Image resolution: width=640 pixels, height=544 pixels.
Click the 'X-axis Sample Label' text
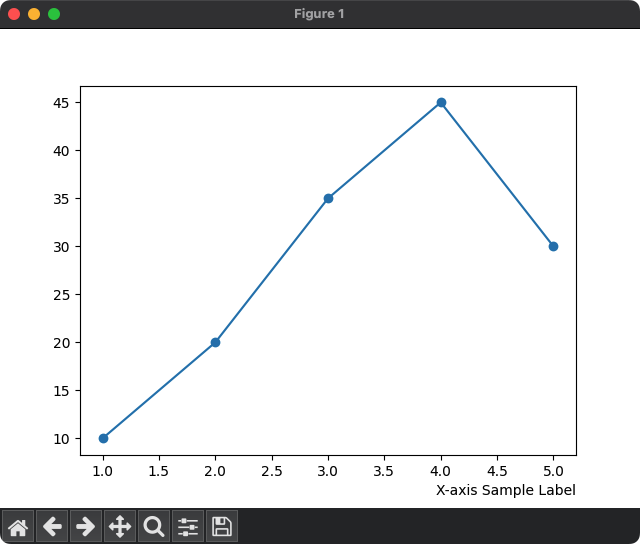[x=506, y=490]
